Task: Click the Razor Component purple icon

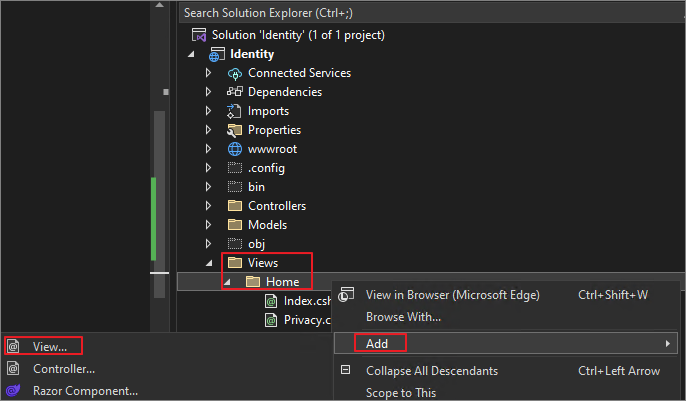Action: coord(13,390)
